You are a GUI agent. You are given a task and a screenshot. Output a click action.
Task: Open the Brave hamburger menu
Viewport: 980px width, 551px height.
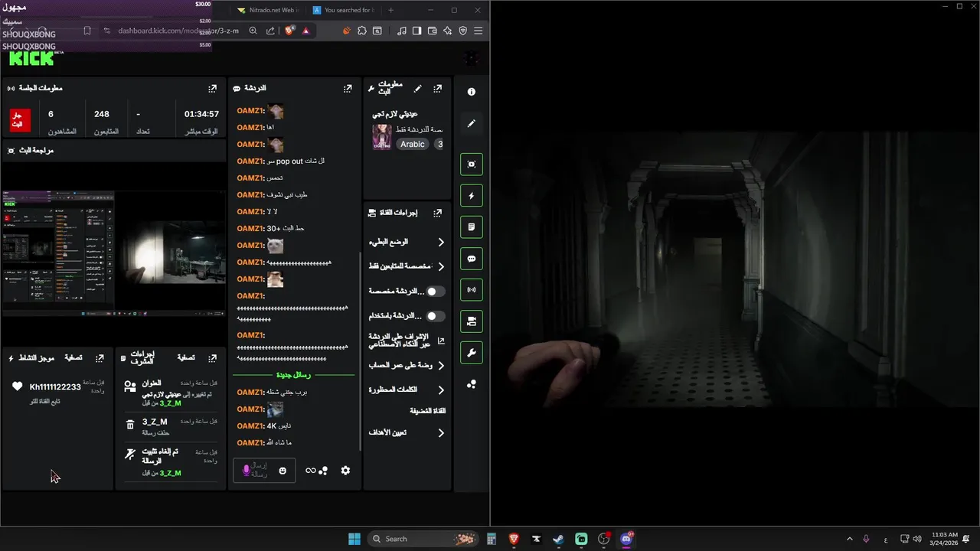479,31
